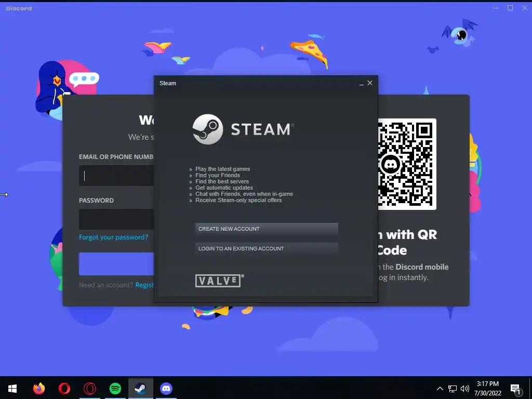Open Spotify from the taskbar

(x=115, y=388)
